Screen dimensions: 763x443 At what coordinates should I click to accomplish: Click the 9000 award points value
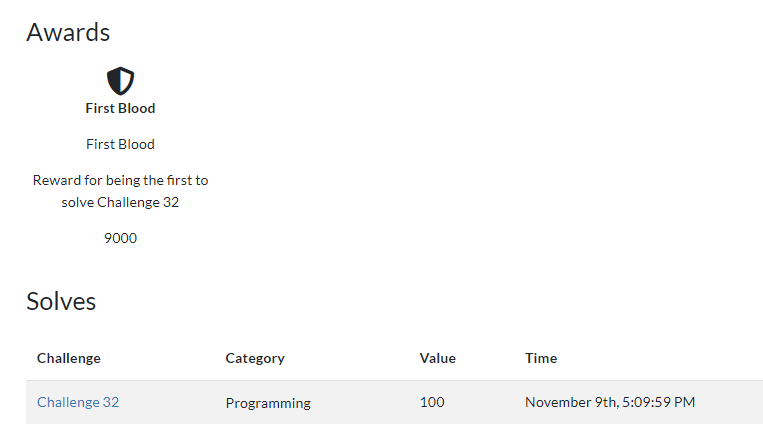(x=120, y=238)
